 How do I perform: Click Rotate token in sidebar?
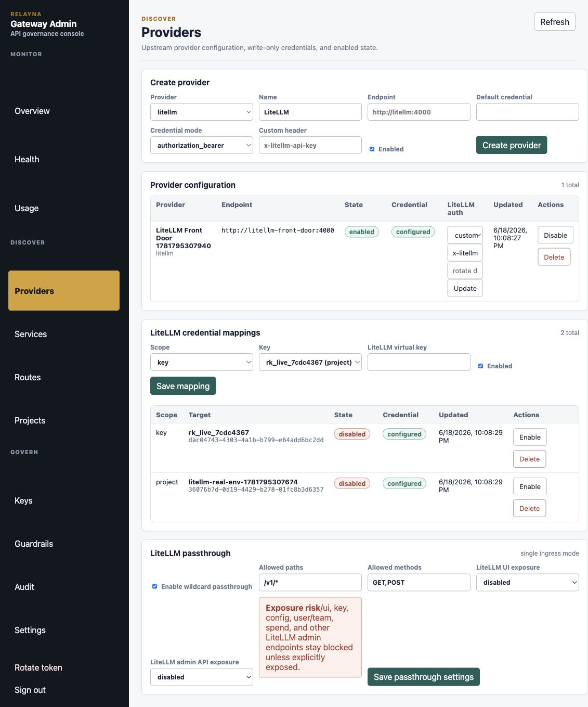click(38, 667)
